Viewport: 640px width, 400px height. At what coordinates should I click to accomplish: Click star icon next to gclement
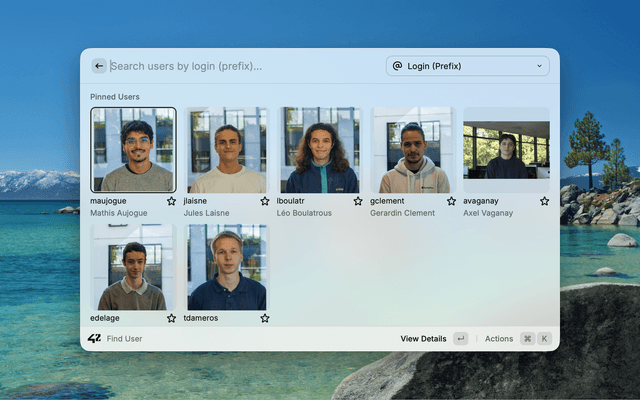tap(451, 201)
